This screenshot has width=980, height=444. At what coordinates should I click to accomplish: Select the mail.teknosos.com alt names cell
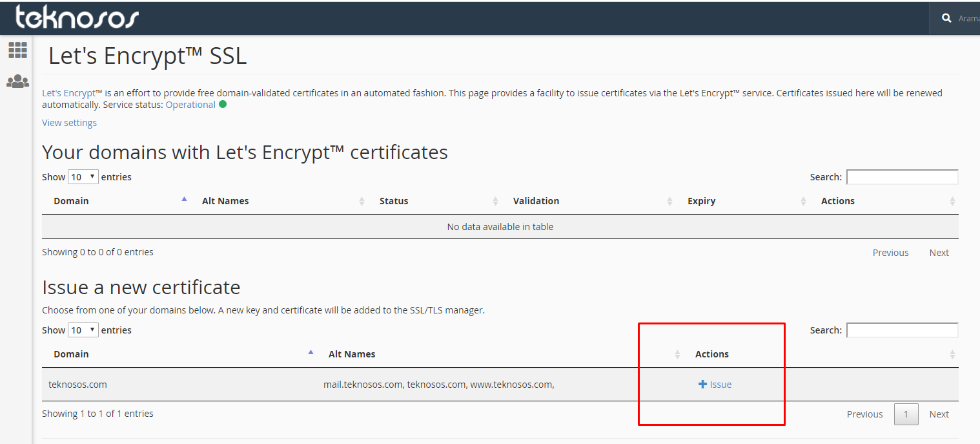(439, 384)
